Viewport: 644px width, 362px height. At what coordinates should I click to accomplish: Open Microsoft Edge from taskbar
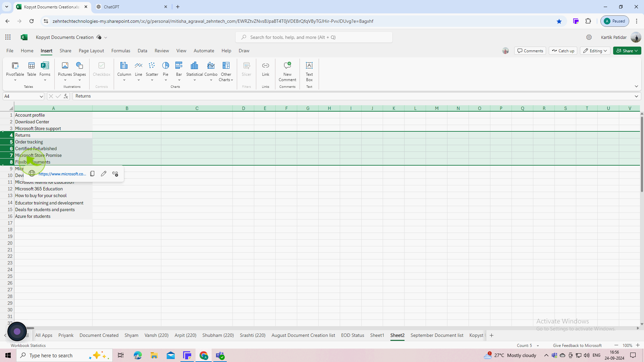[x=138, y=355]
